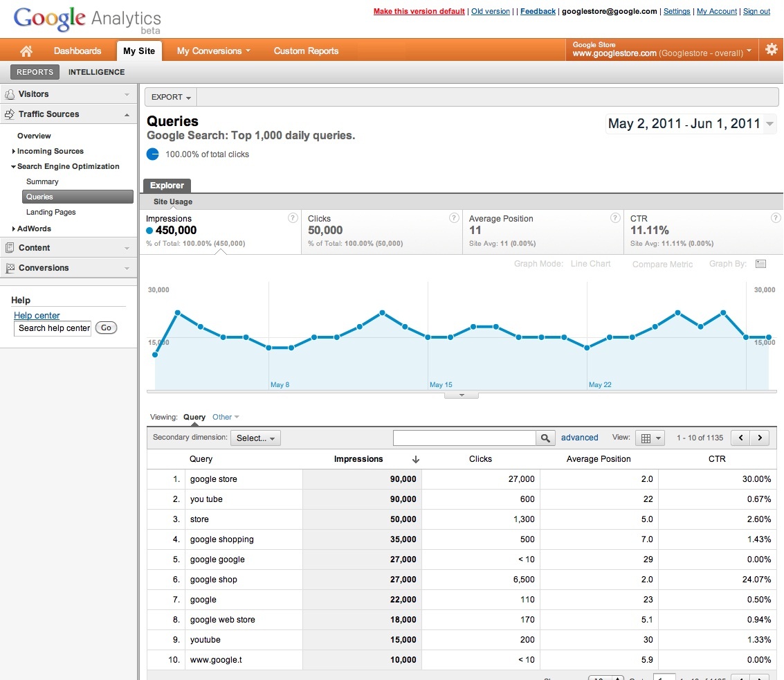Click the 'youtube' query row
This screenshot has height=680, width=784.
(462, 640)
